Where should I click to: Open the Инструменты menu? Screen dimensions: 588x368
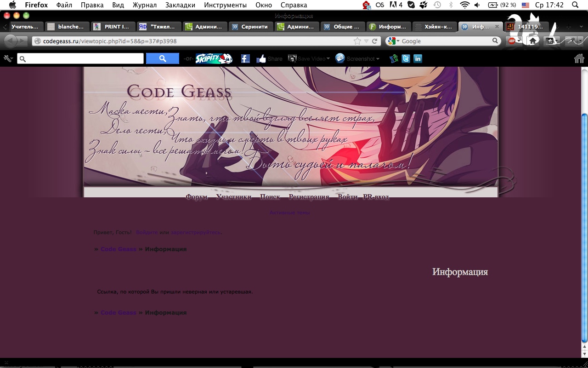click(225, 5)
